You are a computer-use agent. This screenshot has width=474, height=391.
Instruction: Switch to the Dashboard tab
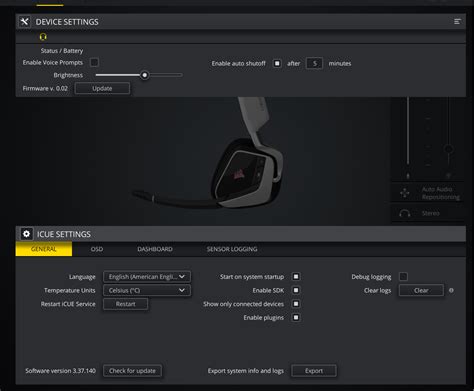[155, 249]
